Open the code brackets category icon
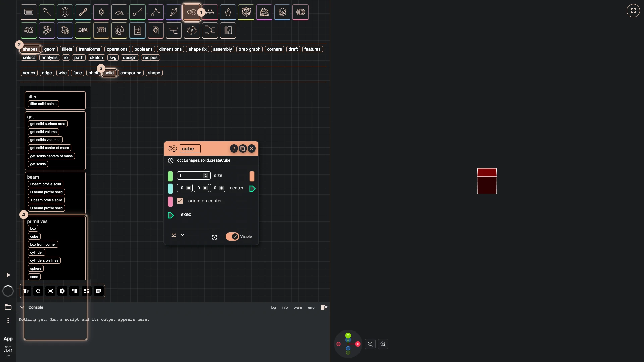 (x=192, y=31)
